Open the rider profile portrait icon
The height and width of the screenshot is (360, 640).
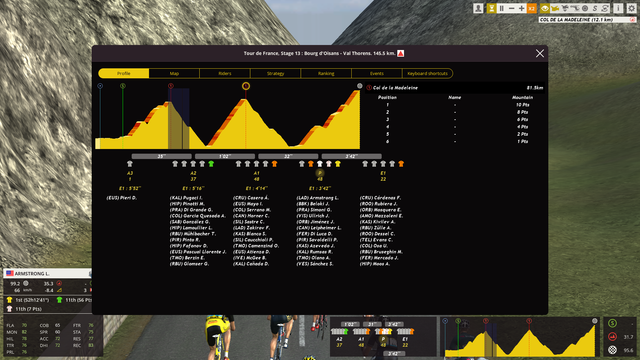click(478, 8)
